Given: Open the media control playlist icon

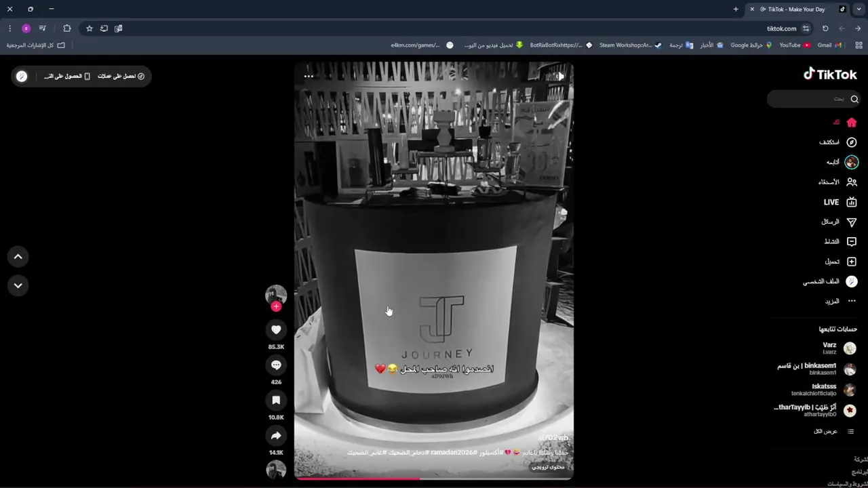Looking at the screenshot, I should (43, 28).
